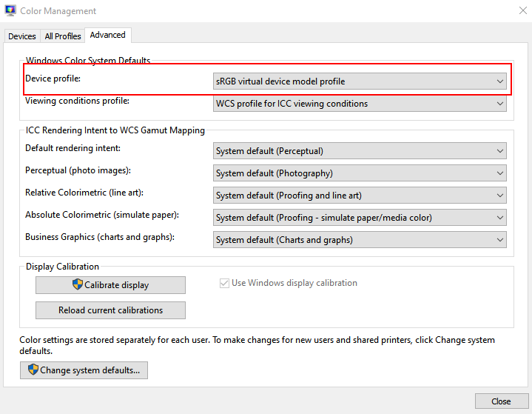Open Relative Colorimetric (line art) dropdown

[x=360, y=196]
